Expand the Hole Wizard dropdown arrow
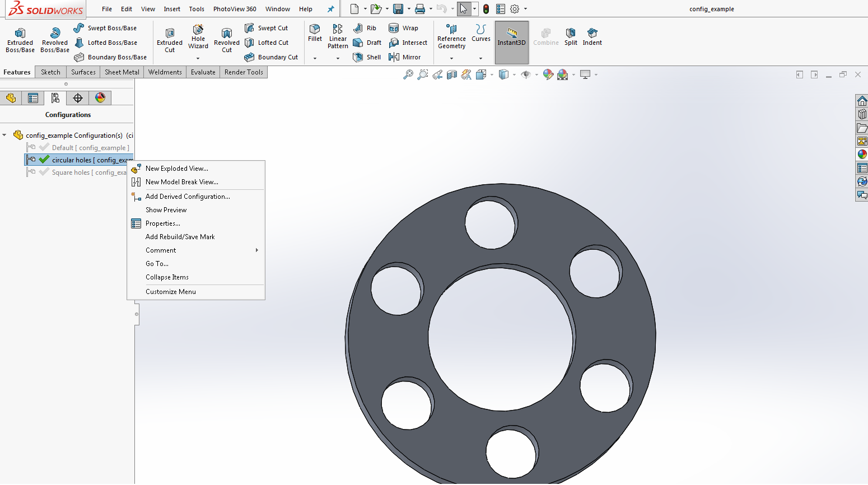The height and width of the screenshot is (485, 868). [198, 58]
